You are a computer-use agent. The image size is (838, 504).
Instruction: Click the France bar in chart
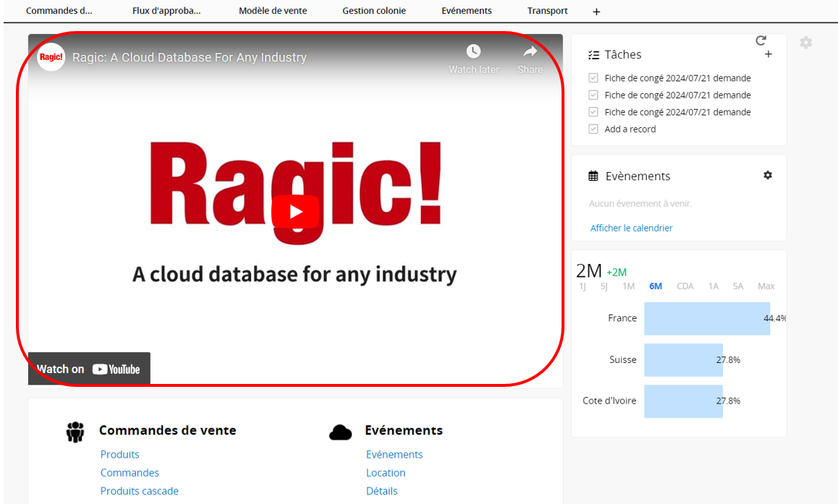707,319
